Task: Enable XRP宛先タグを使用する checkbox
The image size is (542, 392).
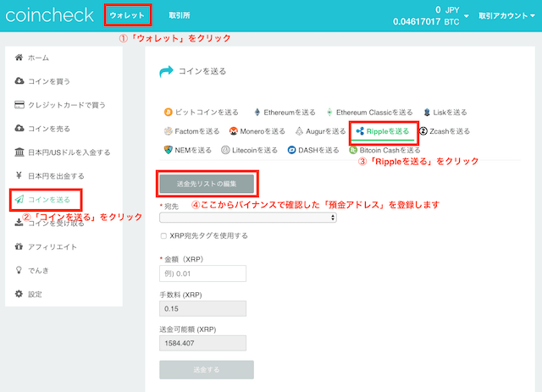Action: 163,235
